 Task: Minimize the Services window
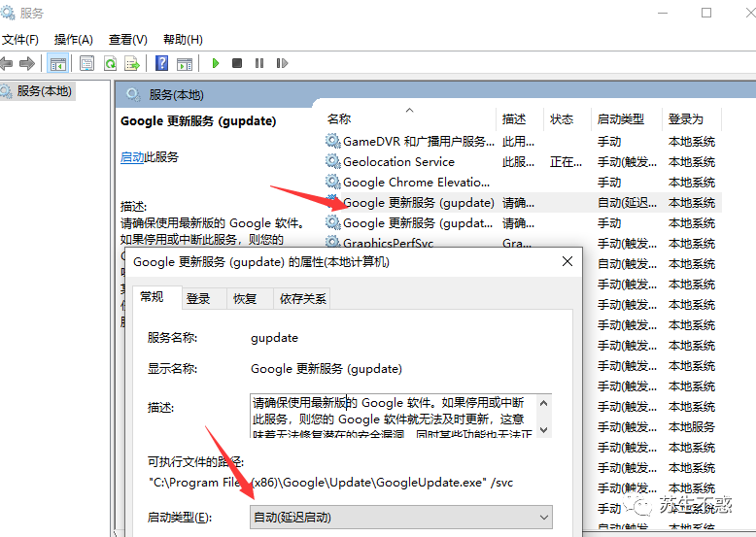(663, 13)
